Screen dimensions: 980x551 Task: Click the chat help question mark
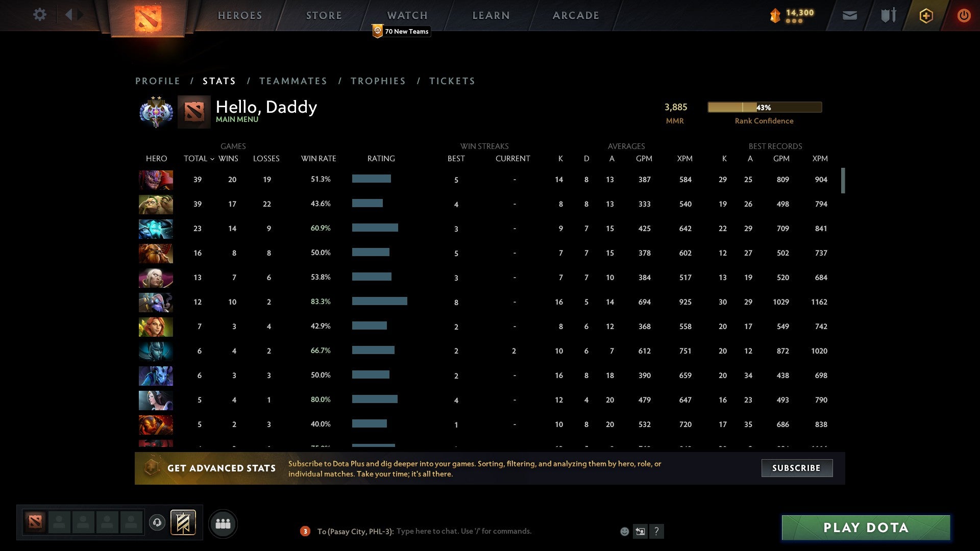pyautogui.click(x=656, y=532)
